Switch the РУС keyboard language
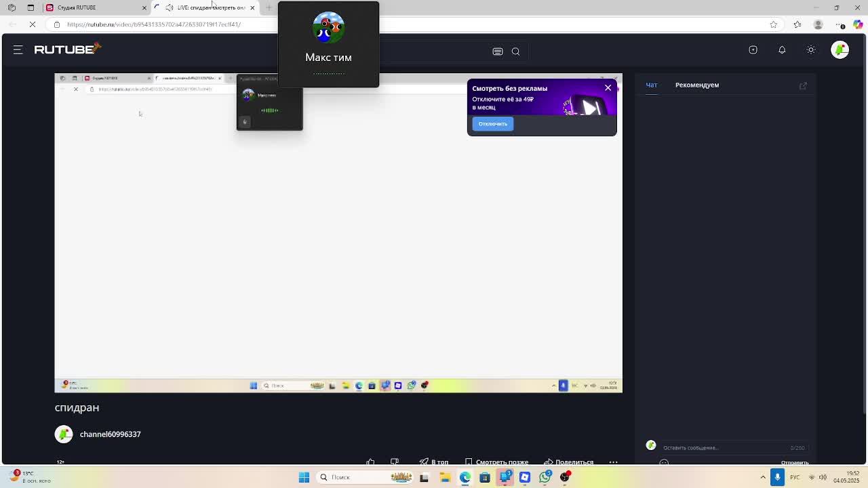 [x=796, y=477]
